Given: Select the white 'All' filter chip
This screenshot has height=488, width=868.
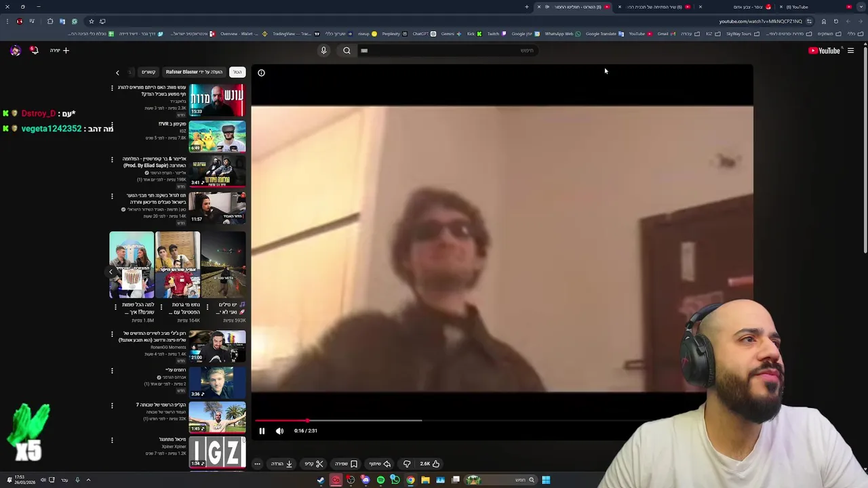Looking at the screenshot, I should (237, 72).
